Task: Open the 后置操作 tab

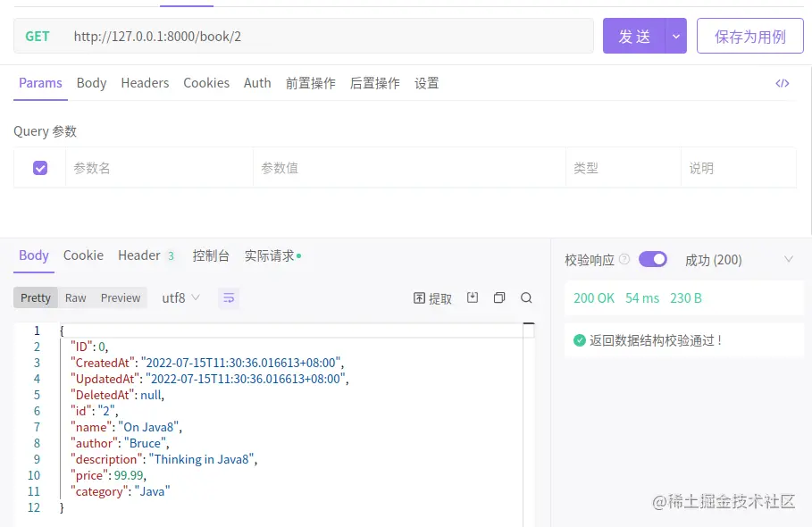Action: click(x=375, y=83)
